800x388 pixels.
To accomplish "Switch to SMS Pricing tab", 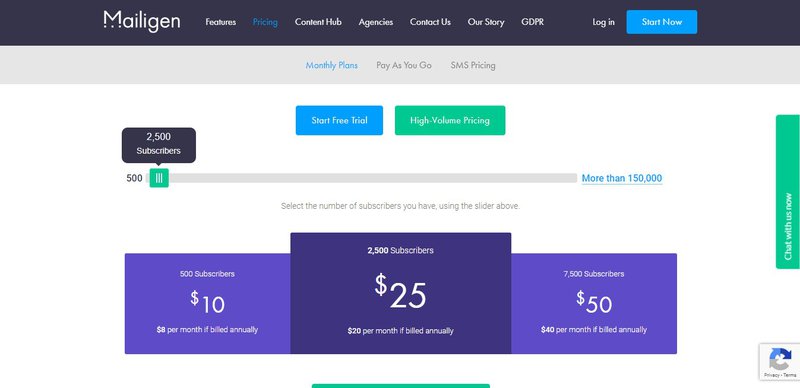I will (x=473, y=65).
